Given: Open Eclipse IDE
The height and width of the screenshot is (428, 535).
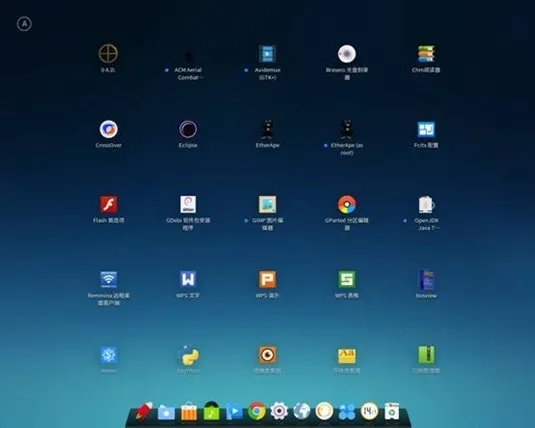Looking at the screenshot, I should click(x=188, y=129).
